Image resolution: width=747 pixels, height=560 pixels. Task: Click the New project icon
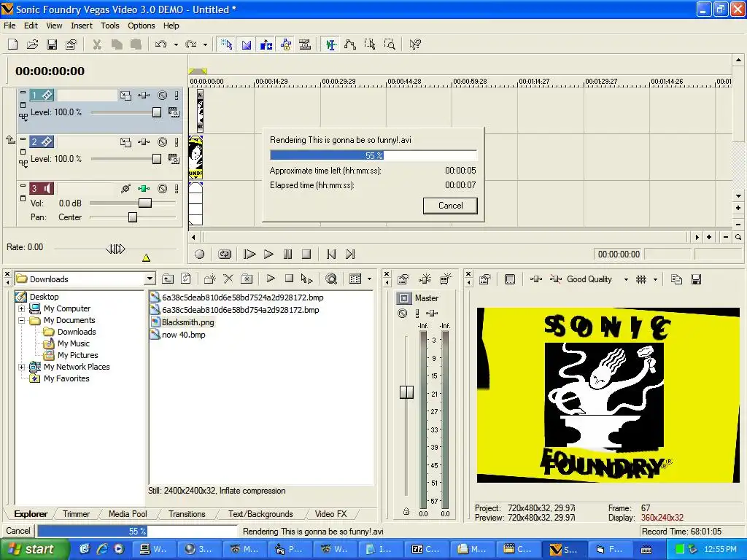(13, 44)
